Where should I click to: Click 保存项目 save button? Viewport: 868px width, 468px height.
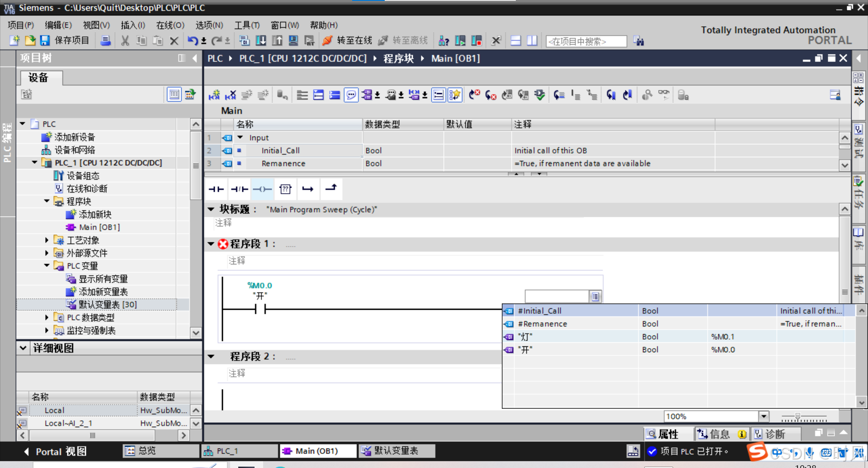(x=65, y=41)
